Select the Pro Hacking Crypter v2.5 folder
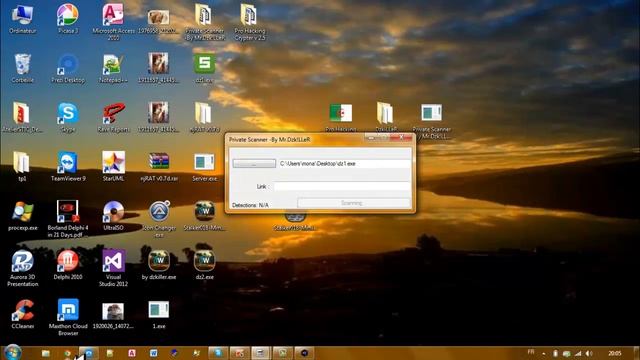The image size is (640, 360). (249, 21)
